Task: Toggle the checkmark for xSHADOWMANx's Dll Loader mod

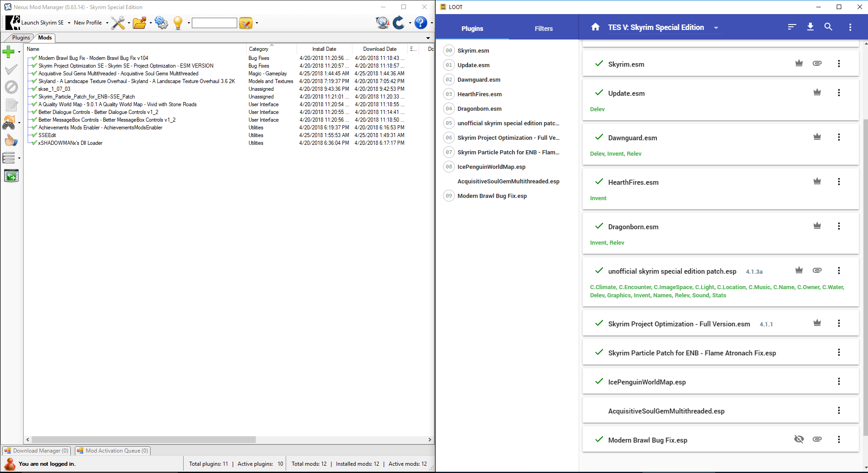Action: [x=34, y=143]
